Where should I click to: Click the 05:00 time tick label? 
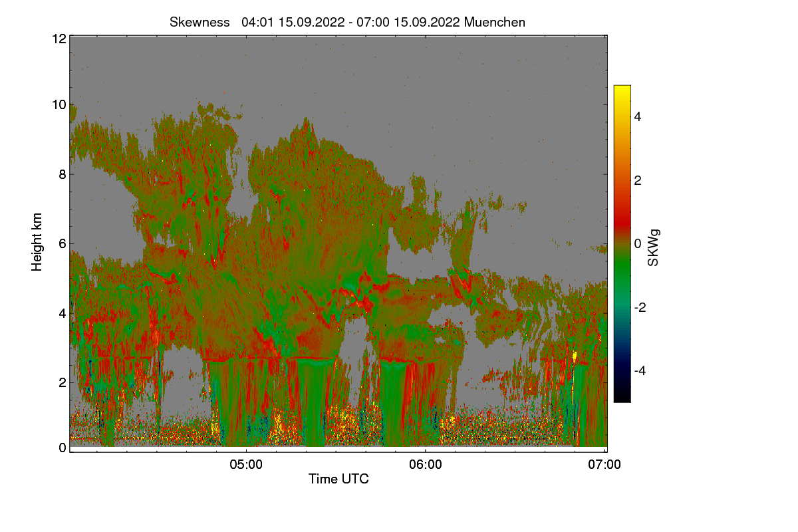point(246,465)
